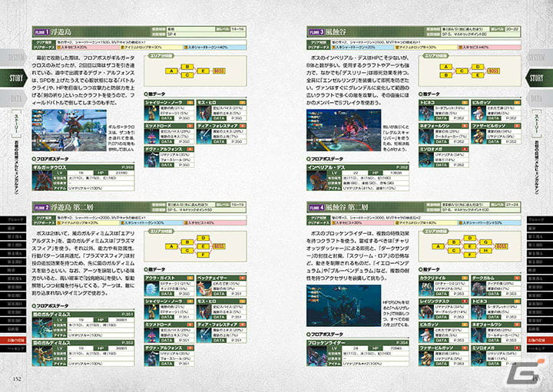This screenshot has width=553, height=392.
Task: Click the DATA label under ファザービルガッツ on Floor 3
Action: (494, 142)
